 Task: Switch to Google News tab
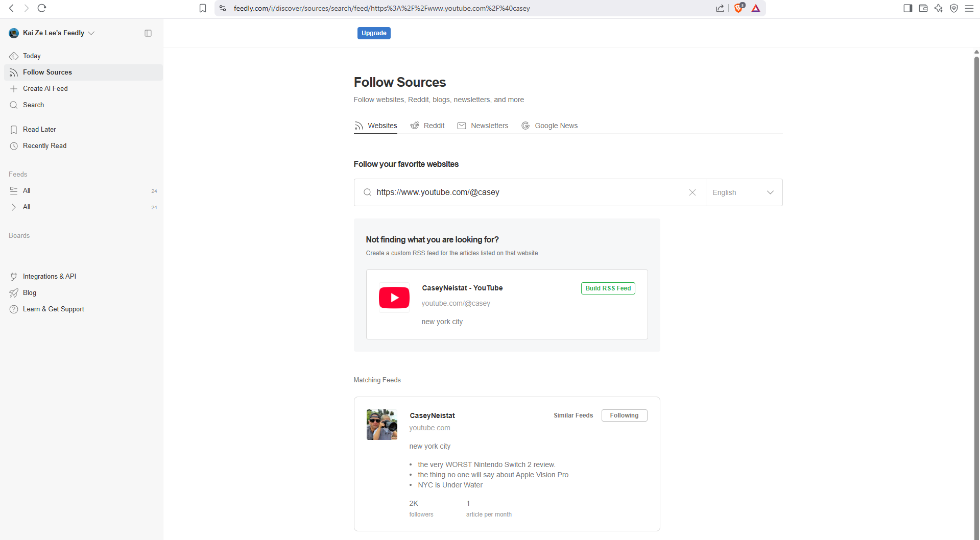pos(549,126)
